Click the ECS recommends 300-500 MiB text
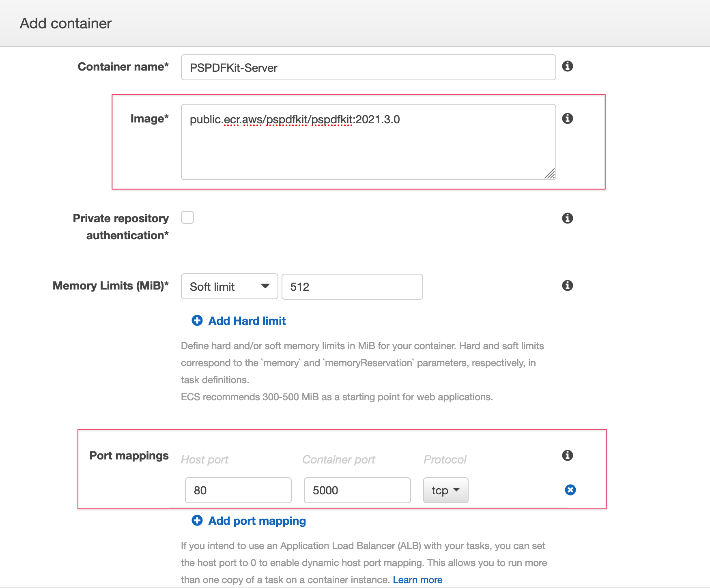This screenshot has height=588, width=710. tap(337, 397)
